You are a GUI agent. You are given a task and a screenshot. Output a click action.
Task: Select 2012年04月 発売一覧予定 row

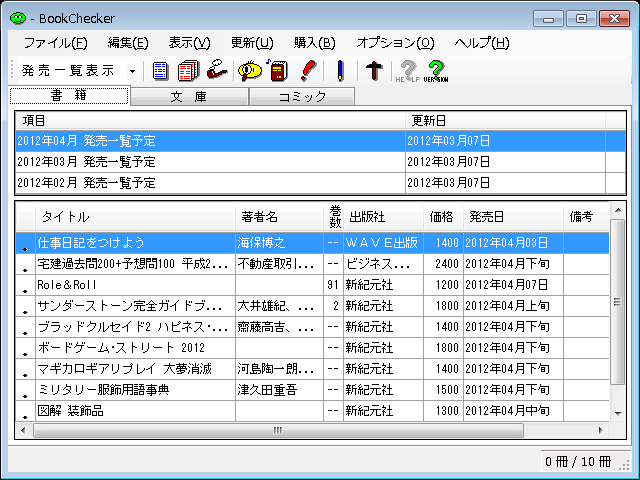coord(320,141)
